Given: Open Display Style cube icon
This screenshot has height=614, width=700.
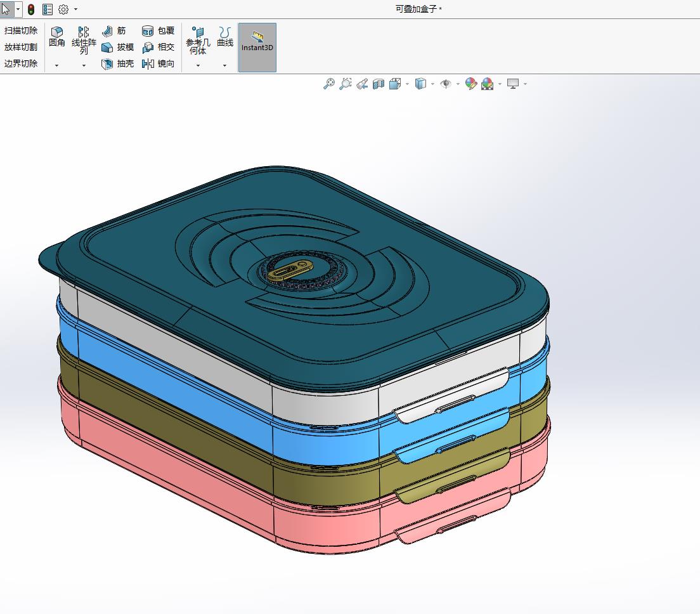Looking at the screenshot, I should (420, 84).
